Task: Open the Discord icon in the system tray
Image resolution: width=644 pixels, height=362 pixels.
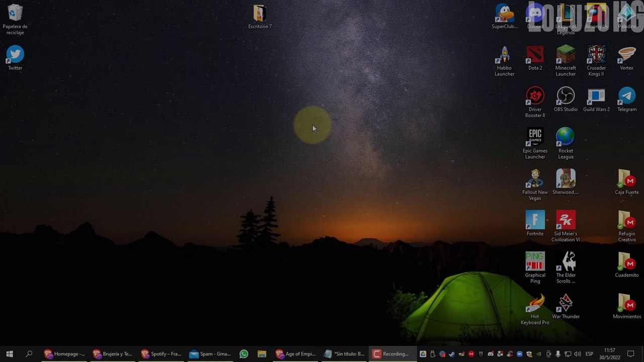Action: (x=491, y=354)
